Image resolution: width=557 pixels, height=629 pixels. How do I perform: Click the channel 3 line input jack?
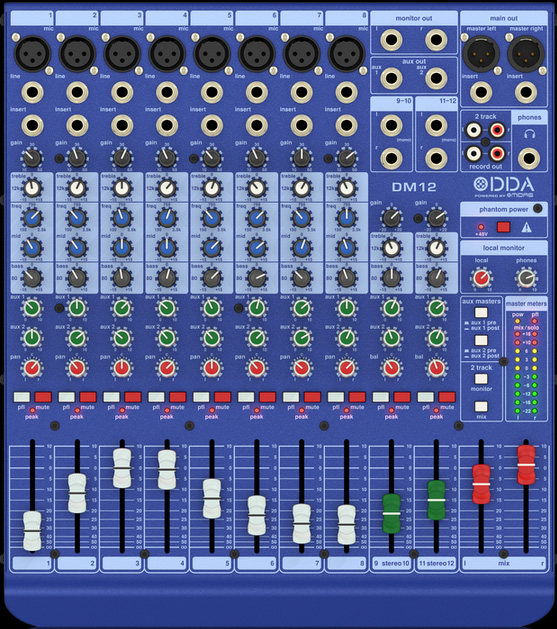pyautogui.click(x=122, y=92)
